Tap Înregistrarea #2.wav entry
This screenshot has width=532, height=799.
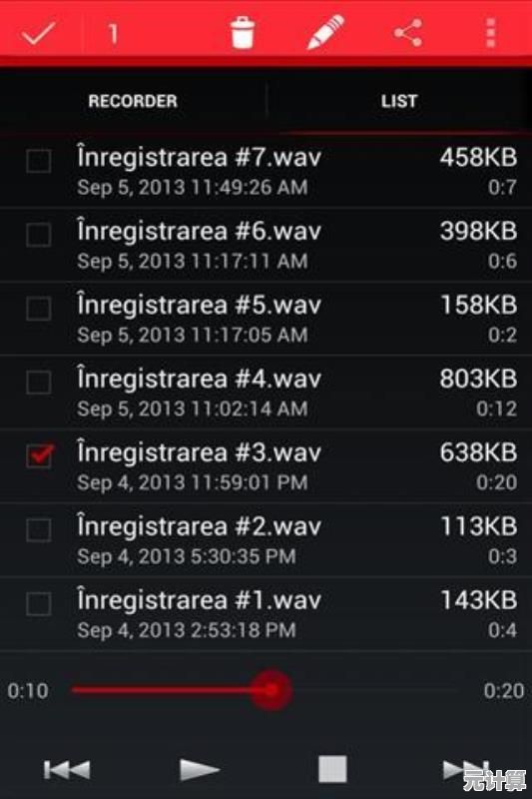[x=266, y=540]
